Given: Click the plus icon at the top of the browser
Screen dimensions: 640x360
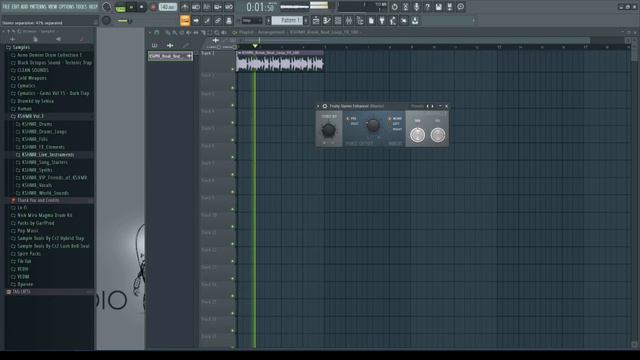Looking at the screenshot, I should (12, 39).
